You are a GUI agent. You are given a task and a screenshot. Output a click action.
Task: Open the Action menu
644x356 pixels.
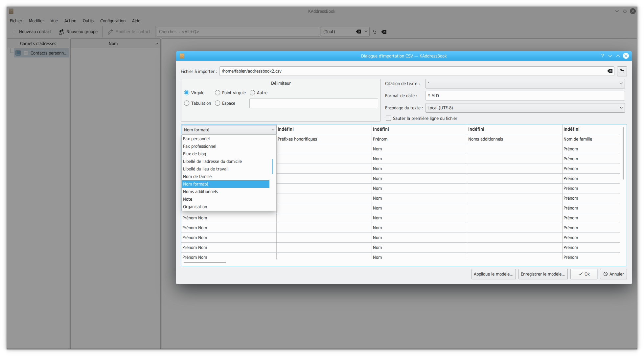[x=70, y=21]
